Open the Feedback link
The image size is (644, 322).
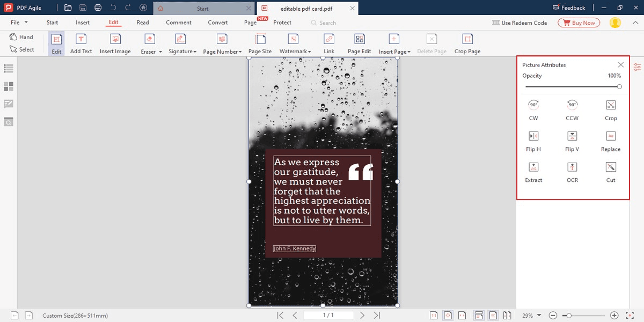click(569, 8)
